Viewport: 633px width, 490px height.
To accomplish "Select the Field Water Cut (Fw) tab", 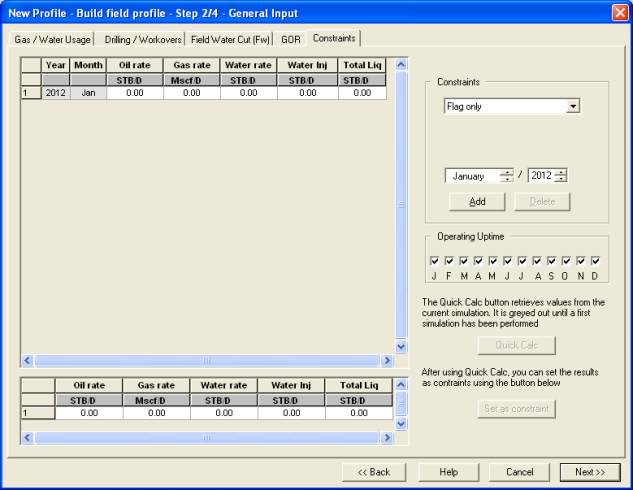I will (231, 39).
